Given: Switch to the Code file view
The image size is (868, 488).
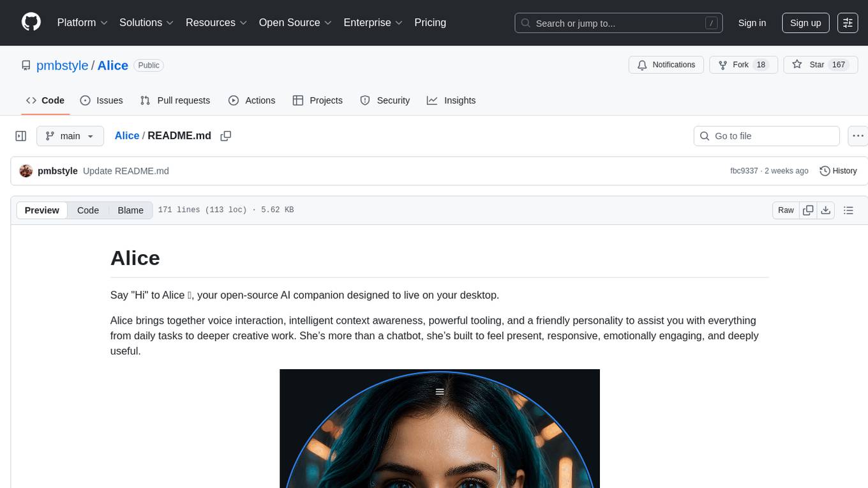Looking at the screenshot, I should (x=88, y=210).
